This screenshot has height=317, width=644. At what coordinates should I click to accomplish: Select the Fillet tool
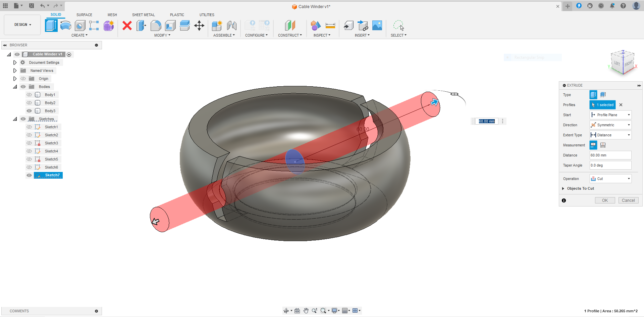156,26
